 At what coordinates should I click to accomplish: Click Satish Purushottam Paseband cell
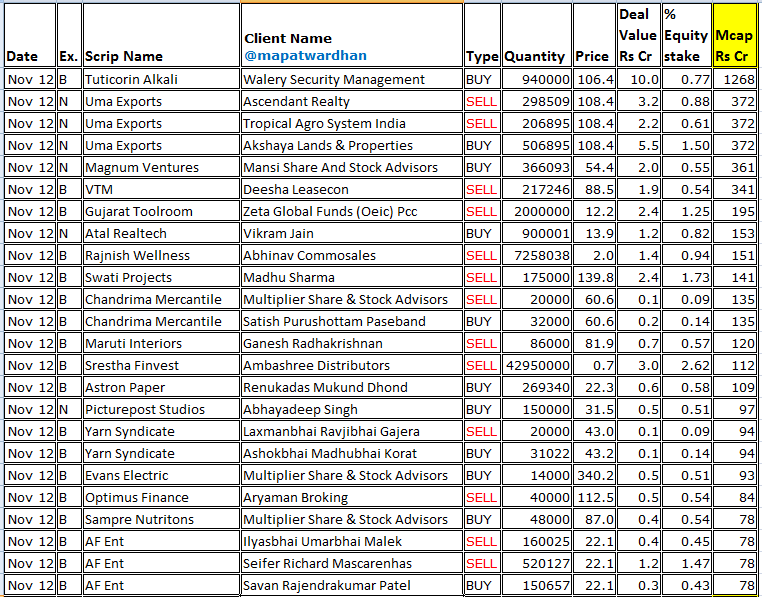coord(352,321)
